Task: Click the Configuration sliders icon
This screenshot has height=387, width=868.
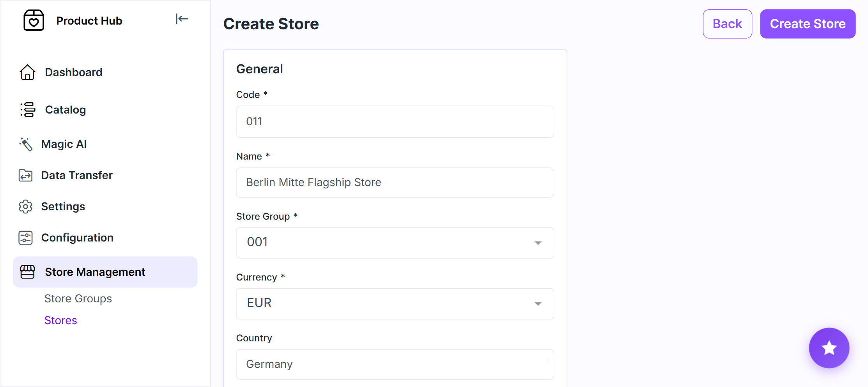Action: coord(26,238)
